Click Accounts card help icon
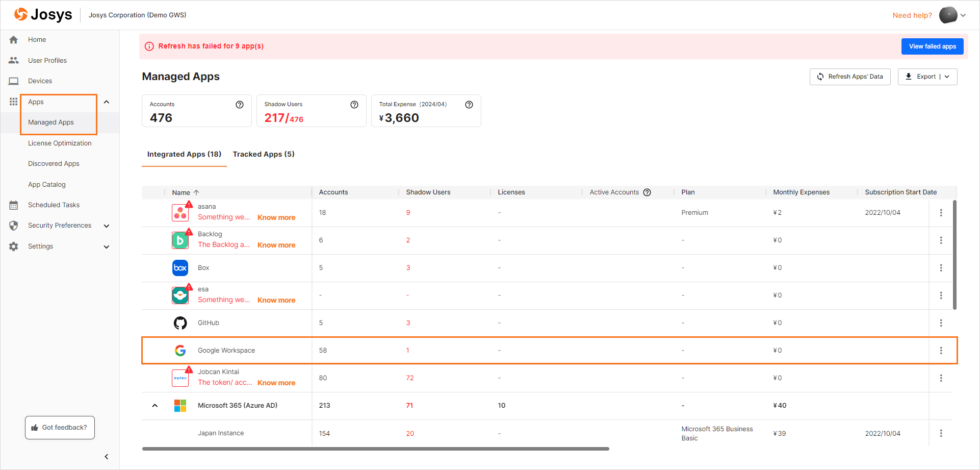The width and height of the screenshot is (980, 470). [240, 105]
